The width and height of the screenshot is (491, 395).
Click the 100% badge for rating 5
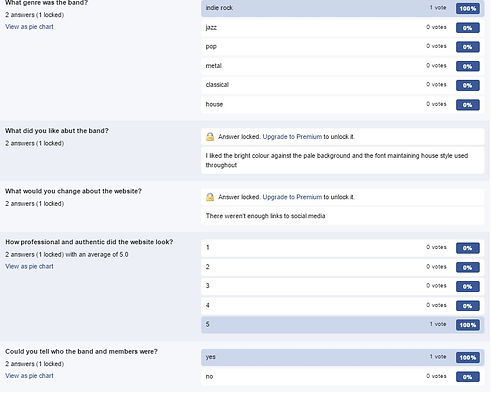pyautogui.click(x=468, y=325)
